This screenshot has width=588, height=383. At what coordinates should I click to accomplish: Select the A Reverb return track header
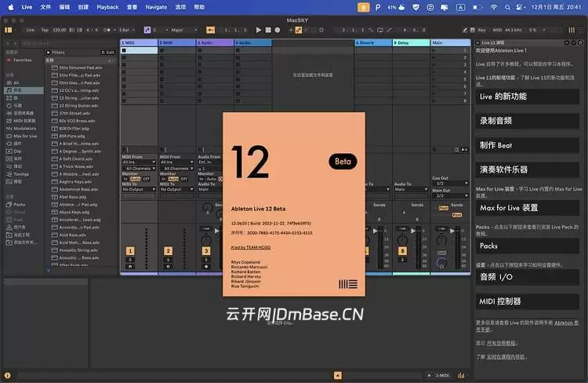click(373, 43)
